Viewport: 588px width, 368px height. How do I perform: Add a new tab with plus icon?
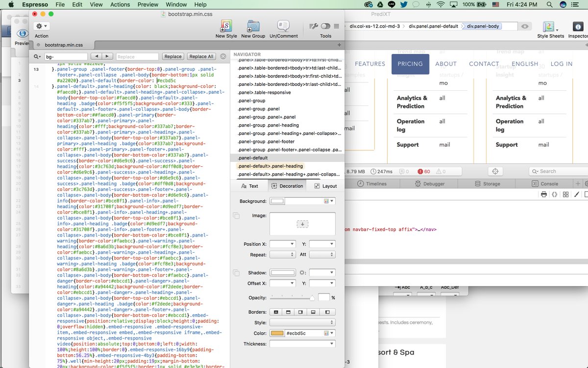[x=340, y=45]
